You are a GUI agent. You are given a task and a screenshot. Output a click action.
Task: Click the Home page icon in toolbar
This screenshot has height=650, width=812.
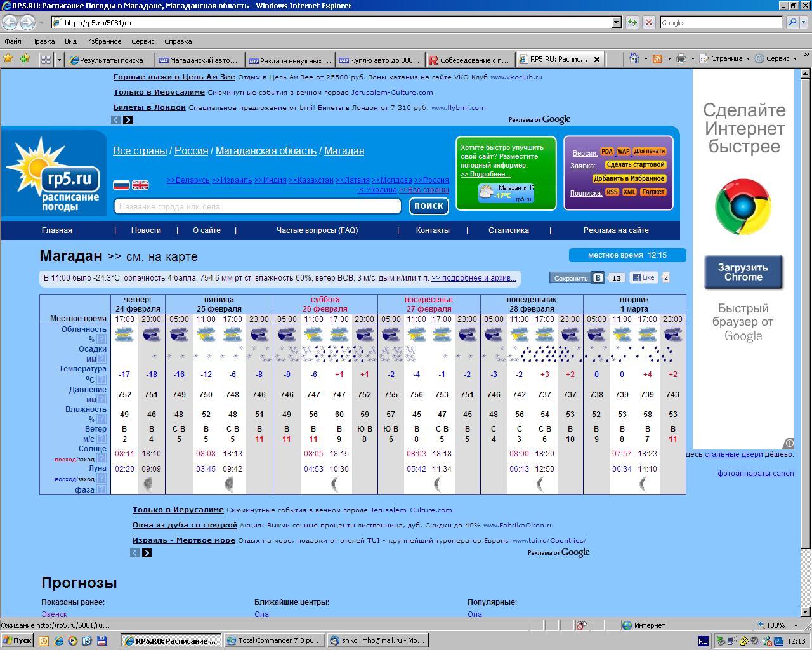(x=634, y=59)
